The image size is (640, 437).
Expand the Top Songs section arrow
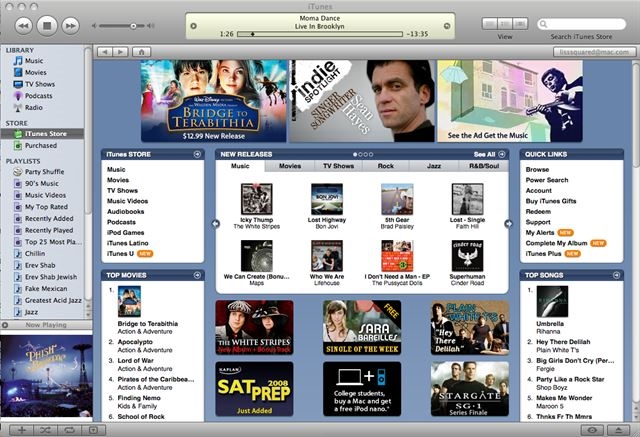point(615,274)
